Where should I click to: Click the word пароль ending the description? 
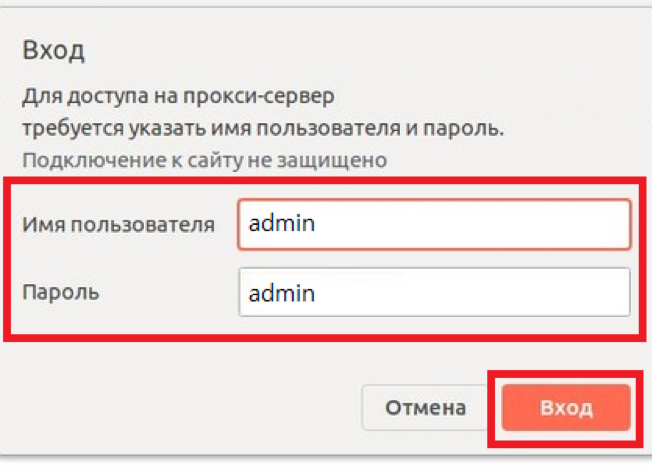tap(470, 129)
